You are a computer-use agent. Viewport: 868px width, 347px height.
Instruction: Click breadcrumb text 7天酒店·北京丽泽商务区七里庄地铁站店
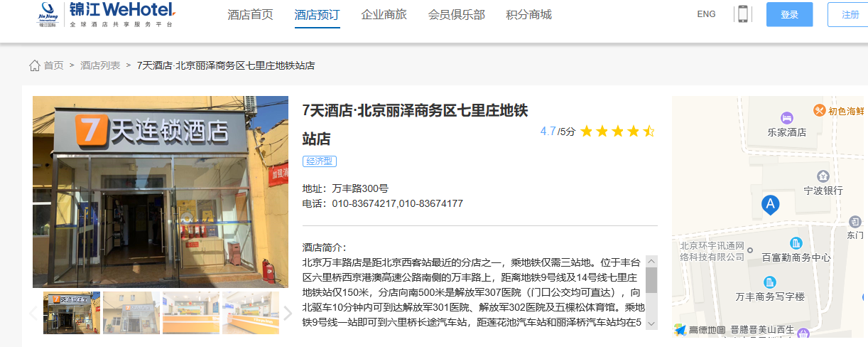click(226, 65)
